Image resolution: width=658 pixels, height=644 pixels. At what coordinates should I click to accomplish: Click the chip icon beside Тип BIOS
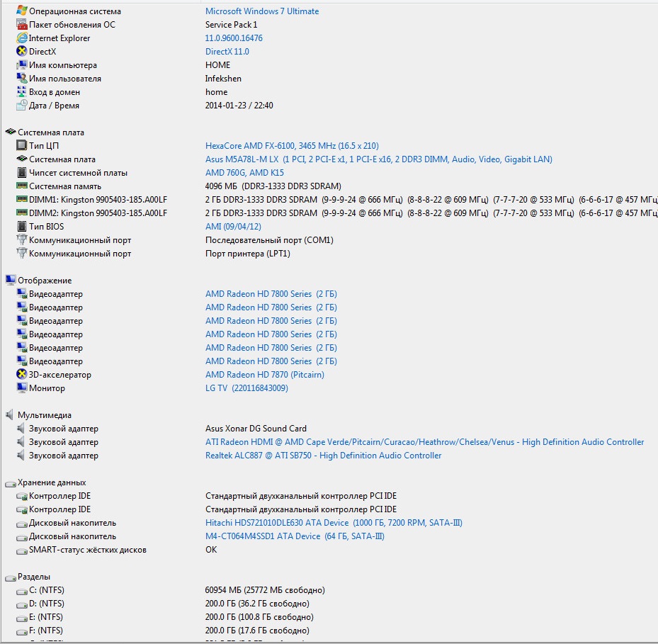coord(22,226)
